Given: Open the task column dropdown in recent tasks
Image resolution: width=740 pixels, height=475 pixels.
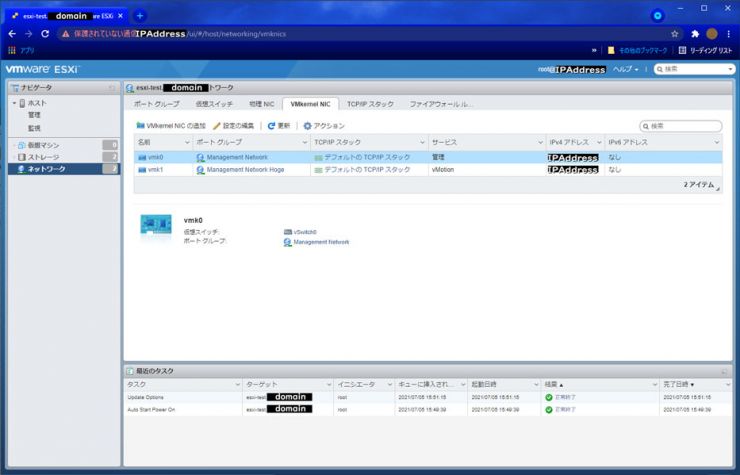Looking at the screenshot, I should (x=237, y=385).
